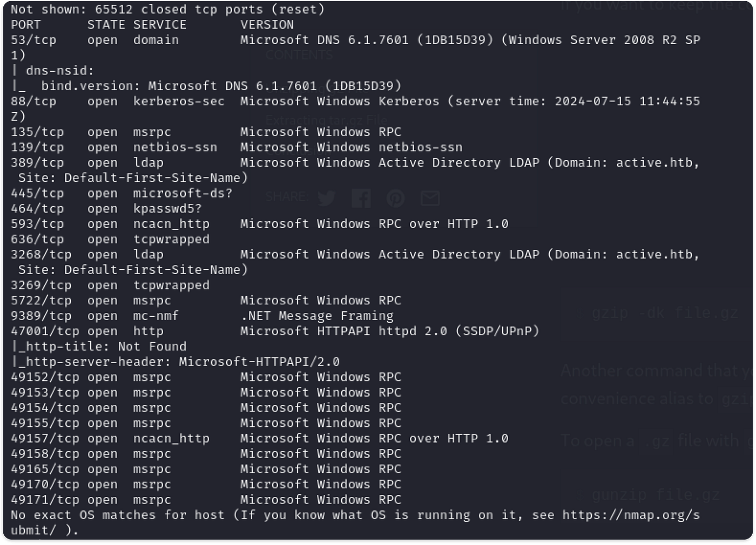The width and height of the screenshot is (756, 545).
Task: Click the PORT column header text
Action: [x=25, y=25]
